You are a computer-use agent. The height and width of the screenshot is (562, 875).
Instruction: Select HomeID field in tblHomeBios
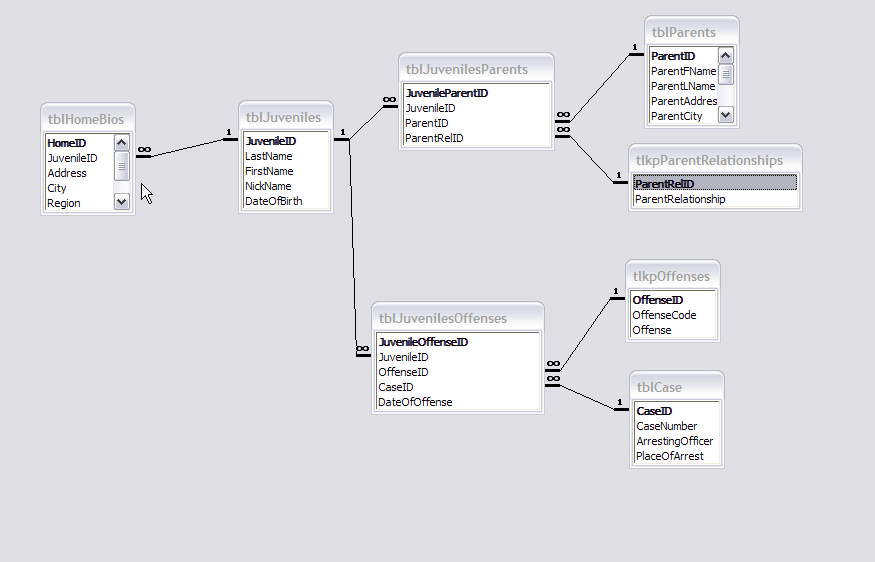[80, 143]
